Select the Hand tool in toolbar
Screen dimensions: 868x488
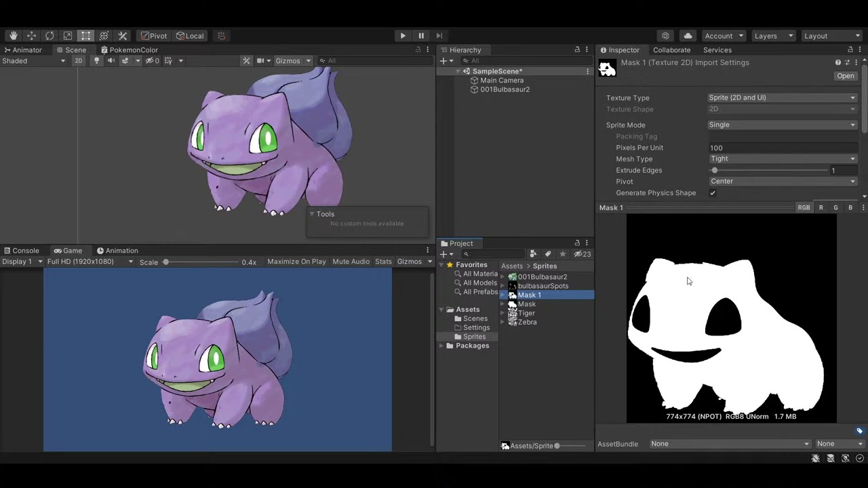point(14,36)
